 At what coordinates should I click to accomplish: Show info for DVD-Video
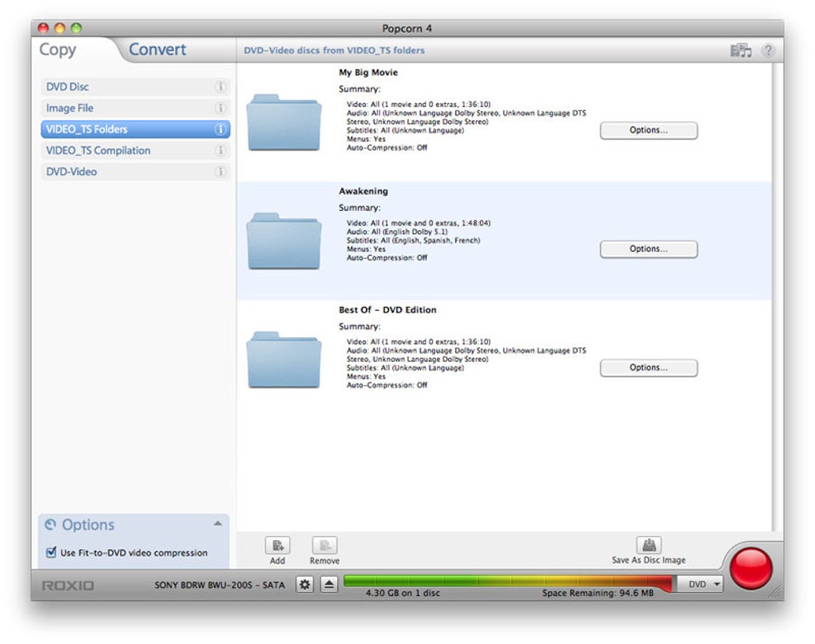click(x=221, y=172)
